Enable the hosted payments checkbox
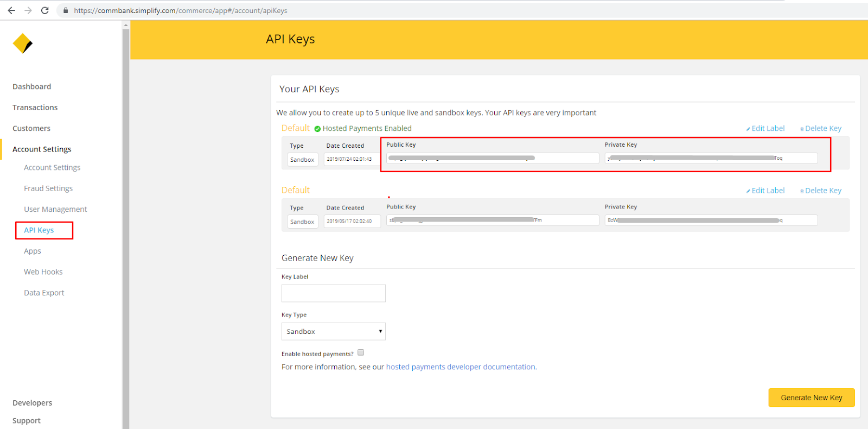 point(361,352)
